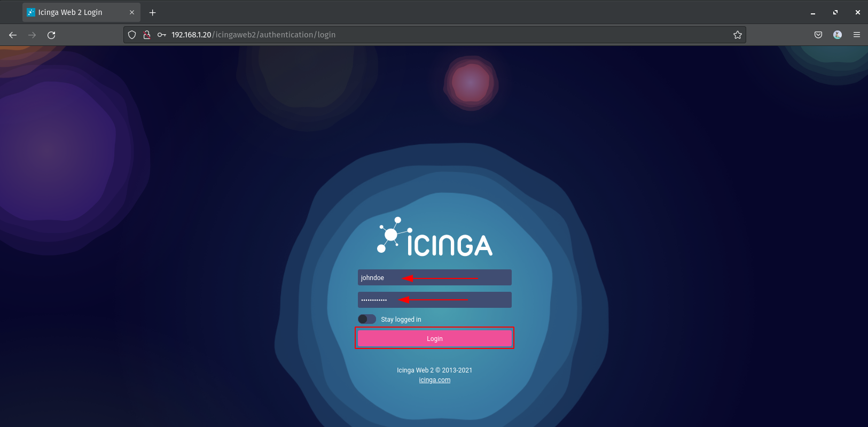868x427 pixels.
Task: Focus the password field
Action: point(435,300)
